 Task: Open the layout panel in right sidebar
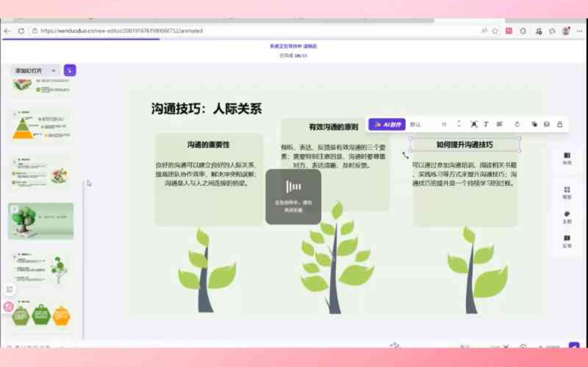pos(567,158)
